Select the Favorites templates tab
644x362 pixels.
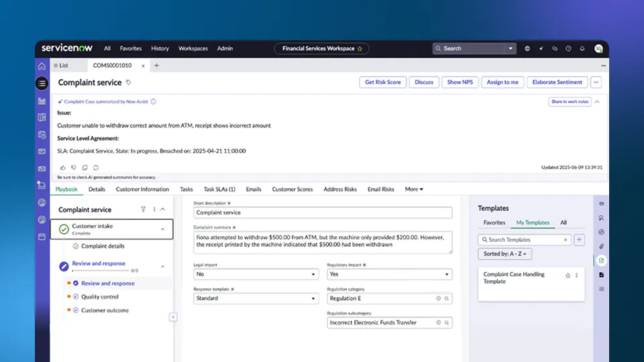[x=494, y=223]
